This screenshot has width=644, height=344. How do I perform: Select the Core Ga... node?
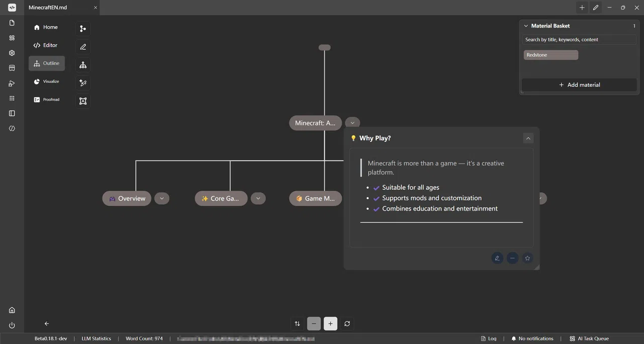(x=221, y=198)
